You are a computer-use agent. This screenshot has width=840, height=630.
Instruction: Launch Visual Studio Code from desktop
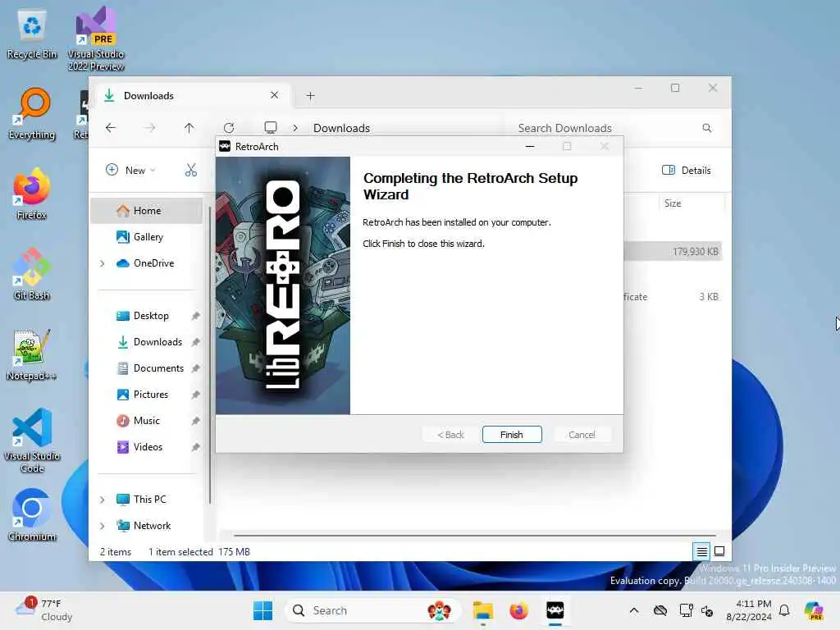point(32,441)
